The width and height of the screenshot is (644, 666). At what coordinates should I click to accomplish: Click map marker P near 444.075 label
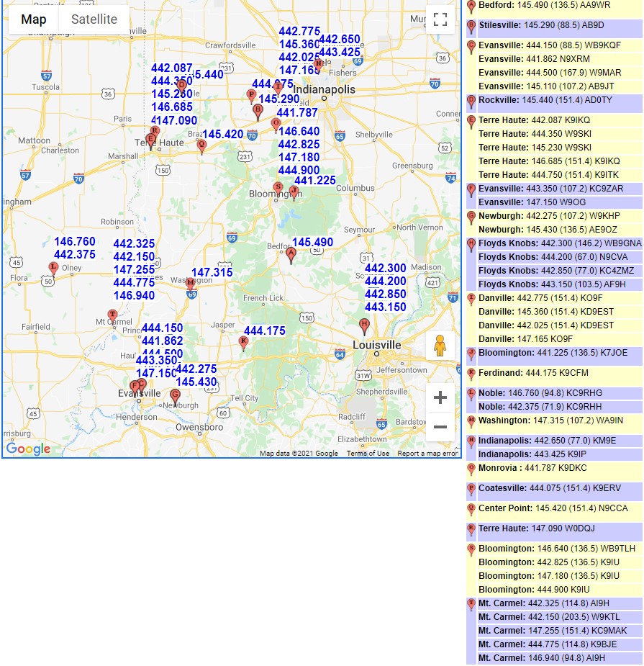tap(251, 96)
